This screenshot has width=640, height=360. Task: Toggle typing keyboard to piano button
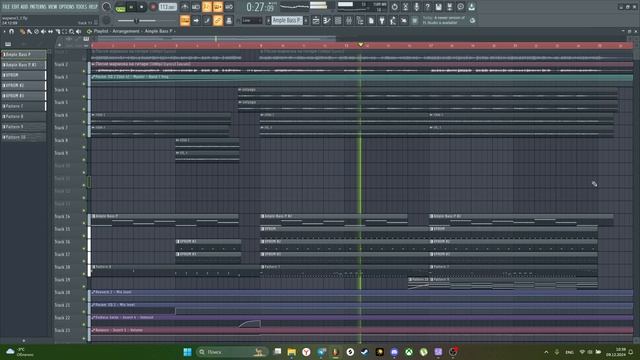(185, 20)
